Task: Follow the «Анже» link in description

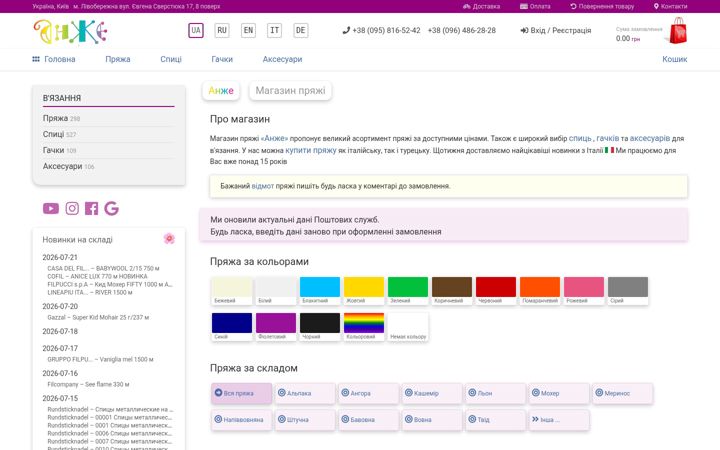Action: point(274,138)
